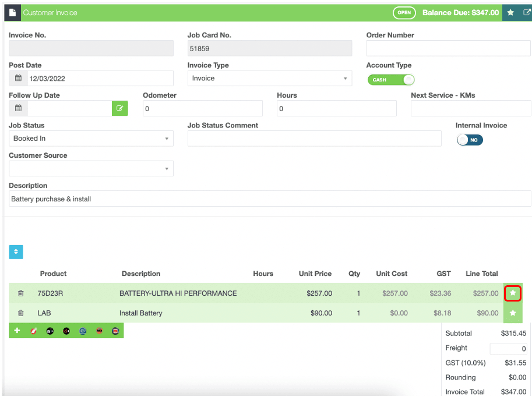Click the Invoice No. field
This screenshot has height=397, width=532.
point(91,48)
